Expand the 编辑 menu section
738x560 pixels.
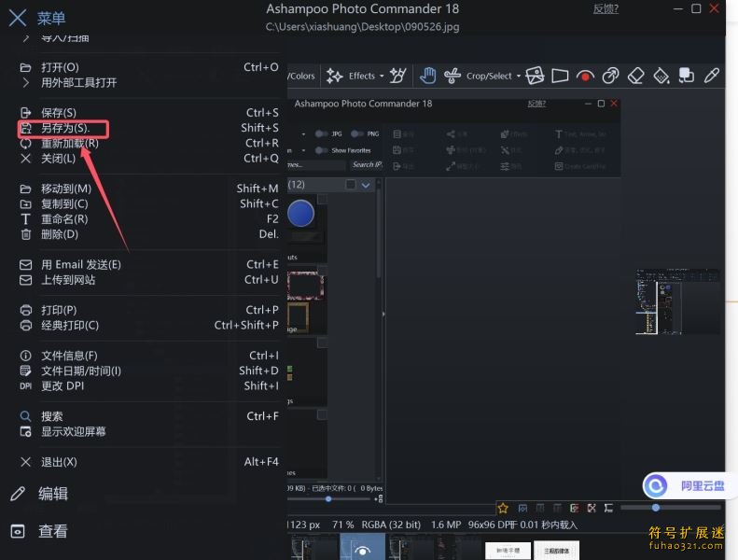pyautogui.click(x=39, y=494)
